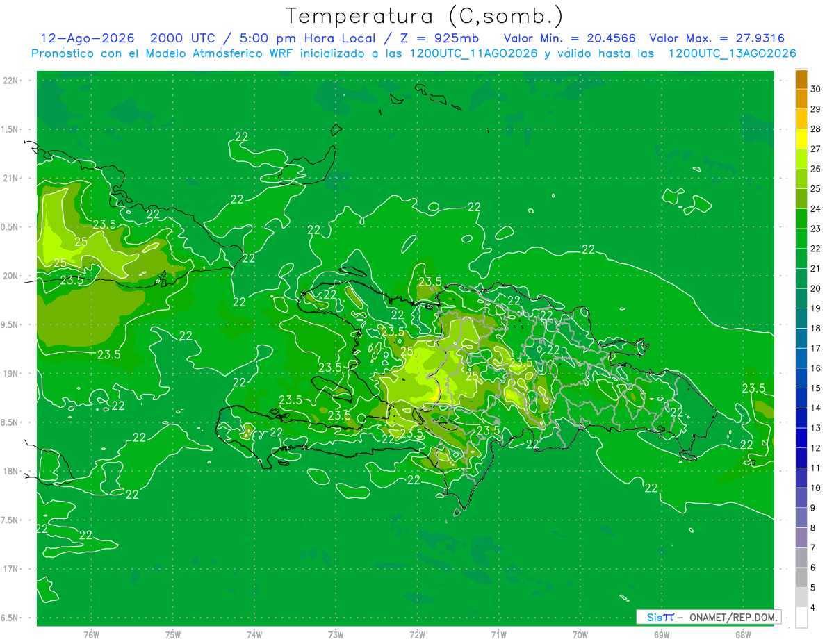
Task: Pick the purple swatch between 8 and 9
Action: (801, 518)
